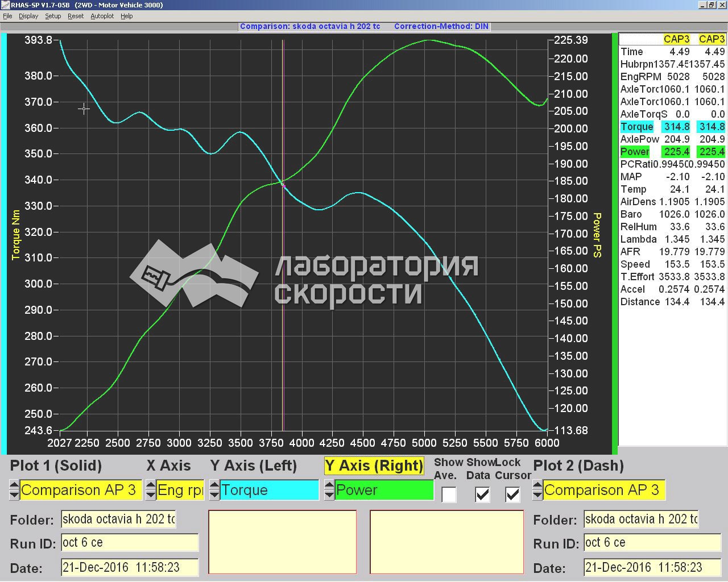The width and height of the screenshot is (728, 582).
Task: Click the Distance row in data panel
Action: coord(672,302)
